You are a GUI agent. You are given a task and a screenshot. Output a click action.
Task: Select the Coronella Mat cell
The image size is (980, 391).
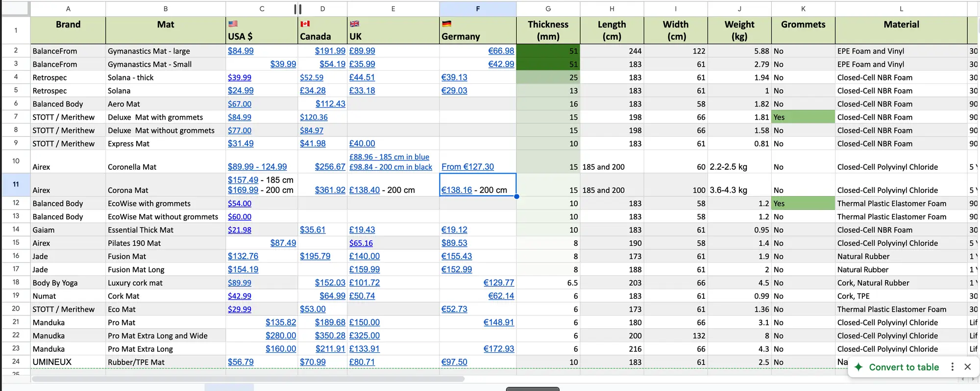pyautogui.click(x=166, y=161)
